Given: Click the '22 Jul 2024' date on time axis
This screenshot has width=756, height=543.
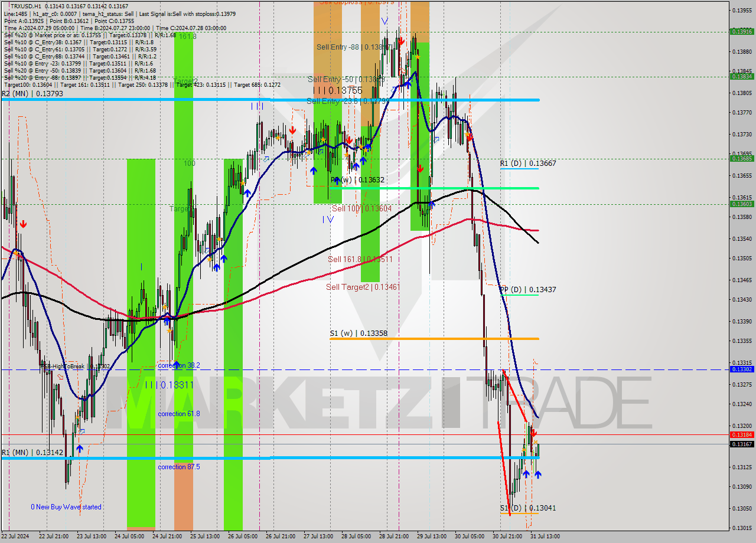Looking at the screenshot, I should tap(15, 537).
